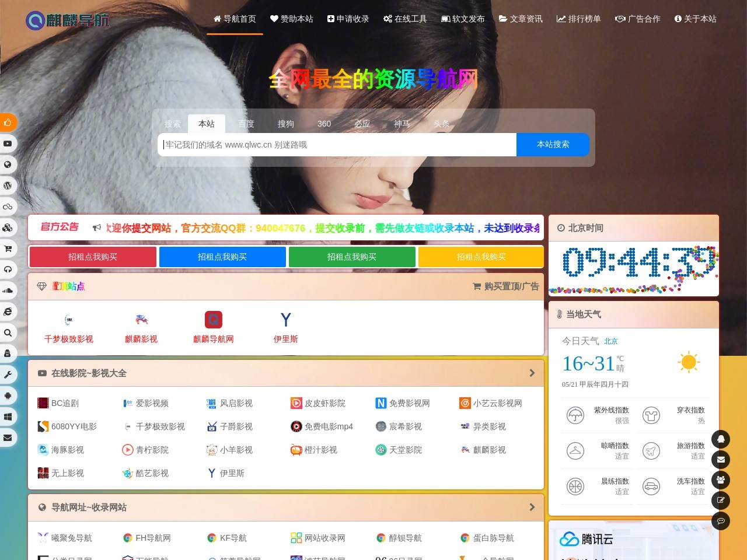Open the WordPress icon in left sidebar

8,185
